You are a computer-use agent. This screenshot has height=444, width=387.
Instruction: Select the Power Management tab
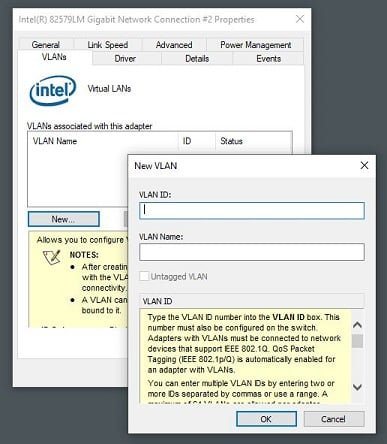(255, 45)
